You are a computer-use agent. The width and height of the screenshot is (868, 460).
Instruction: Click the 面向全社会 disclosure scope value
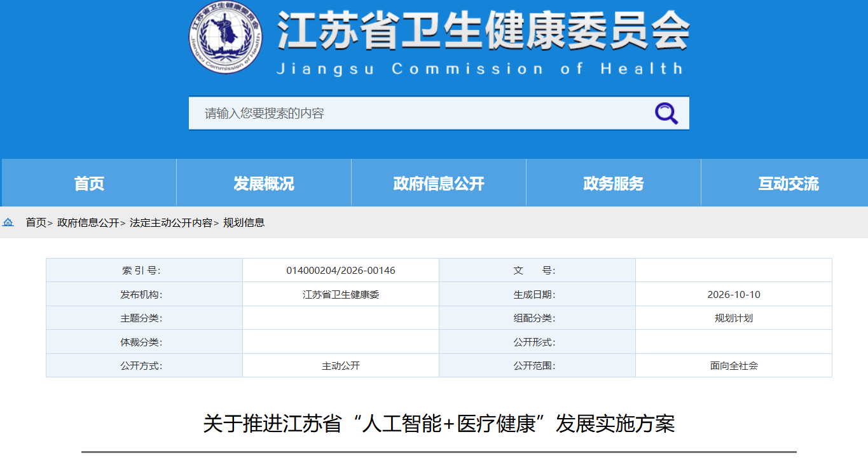coord(734,366)
